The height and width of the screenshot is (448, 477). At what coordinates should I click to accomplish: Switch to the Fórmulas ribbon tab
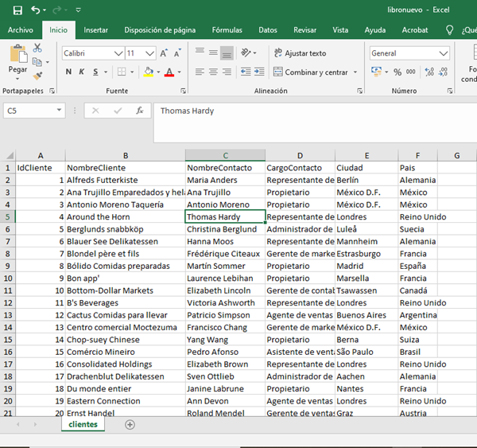[x=227, y=30]
